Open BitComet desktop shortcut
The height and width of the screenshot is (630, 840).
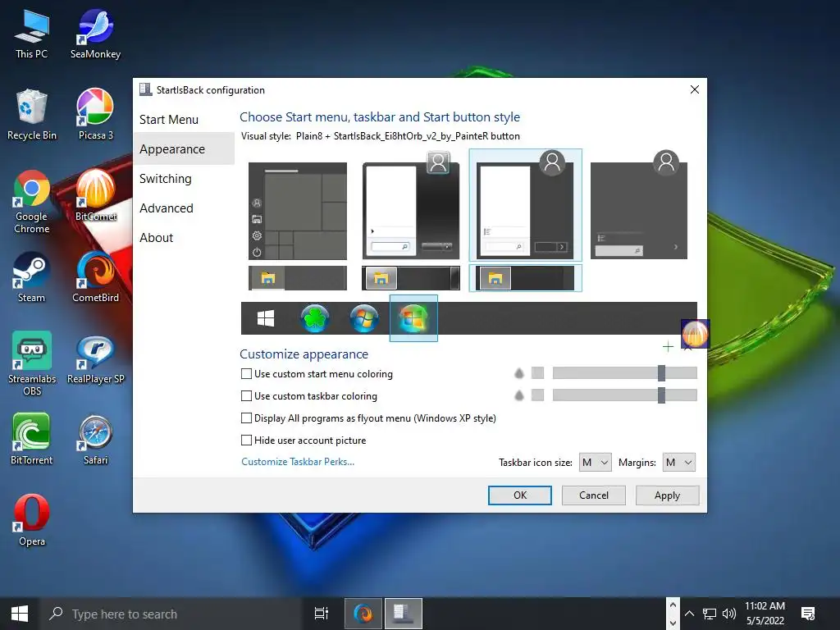(95, 195)
